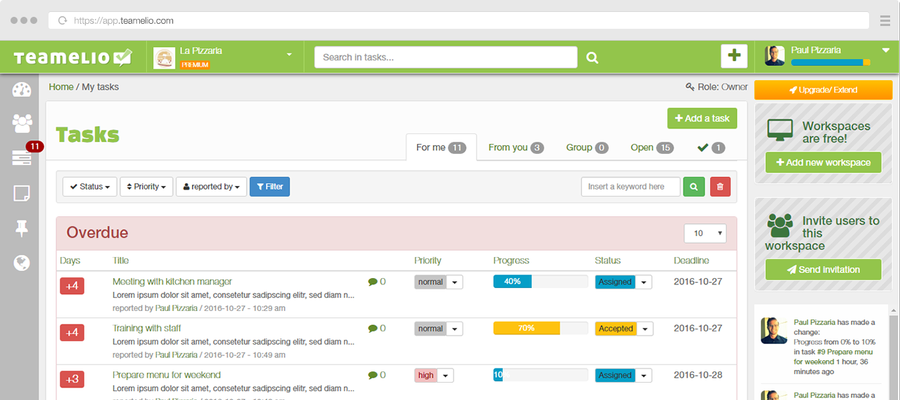Click the globe icon in sidebar
This screenshot has width=900, height=400.
tap(22, 263)
